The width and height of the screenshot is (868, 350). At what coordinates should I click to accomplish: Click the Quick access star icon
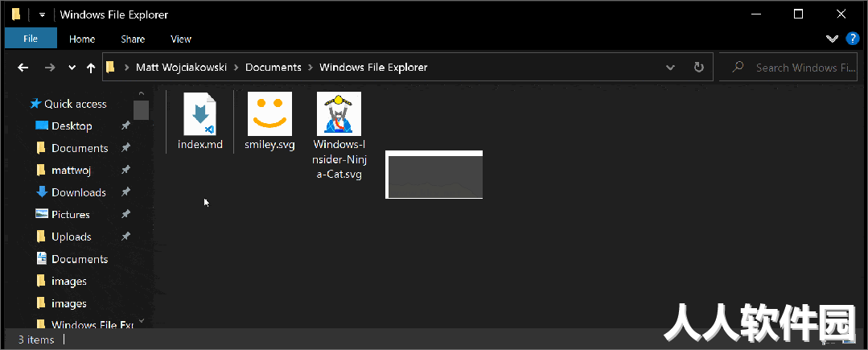point(35,104)
